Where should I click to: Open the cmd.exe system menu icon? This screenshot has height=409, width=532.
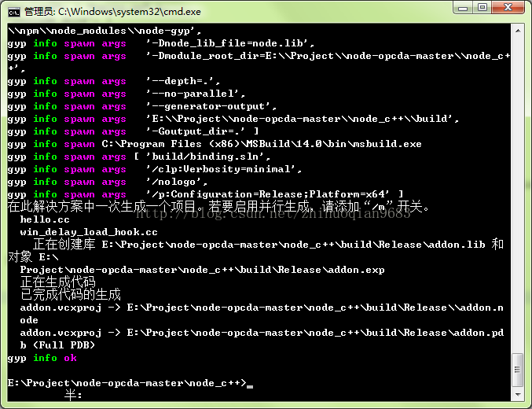[14, 13]
